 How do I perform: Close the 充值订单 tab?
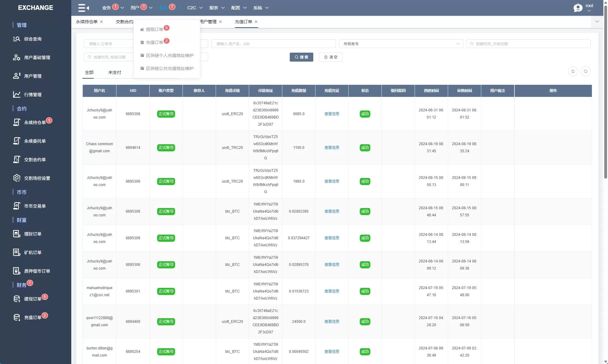[256, 22]
